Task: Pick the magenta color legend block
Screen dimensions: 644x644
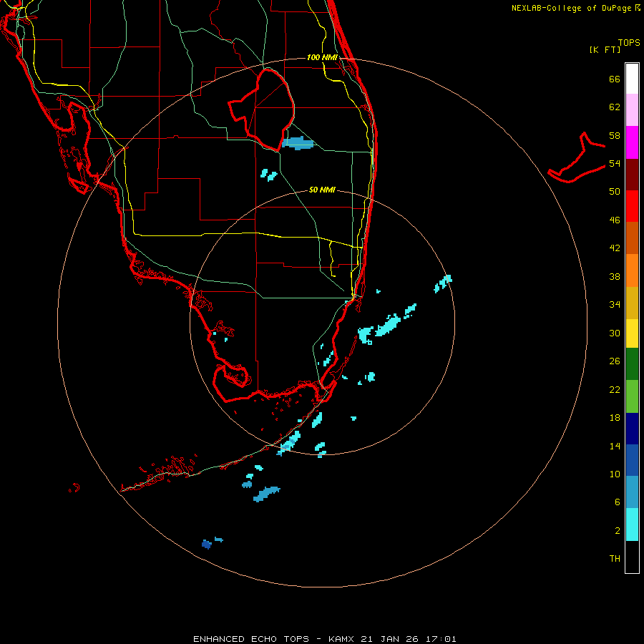Action: [632, 142]
